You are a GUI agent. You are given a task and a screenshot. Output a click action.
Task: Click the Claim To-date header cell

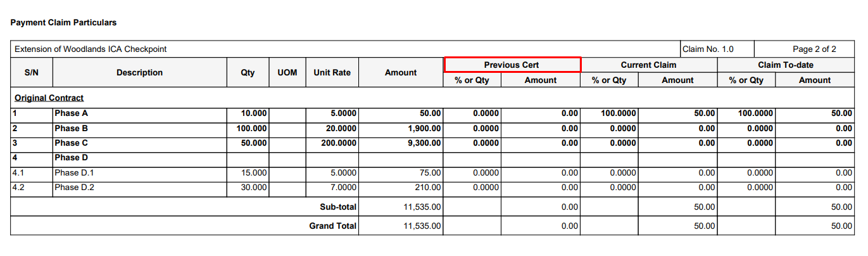tap(785, 65)
